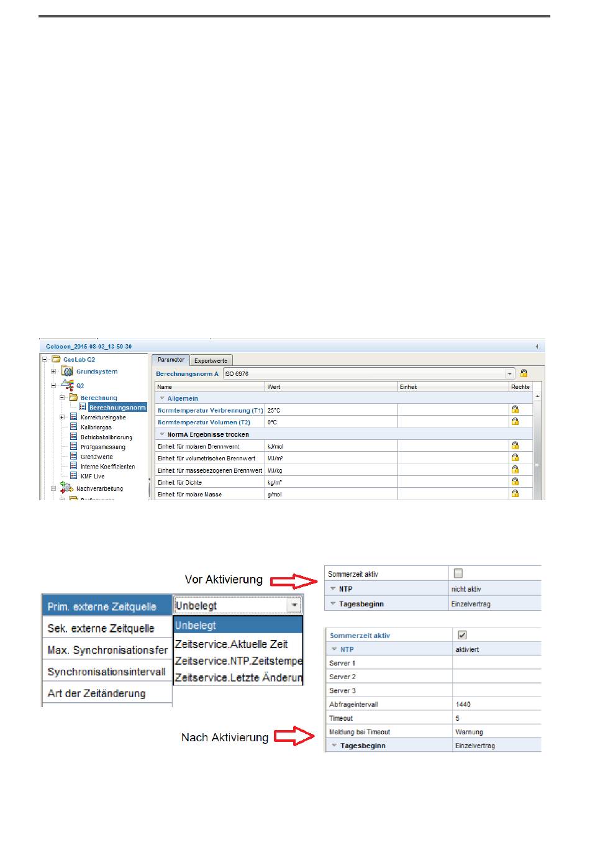Click lock icon for Einheit für Dichte

[x=515, y=482]
